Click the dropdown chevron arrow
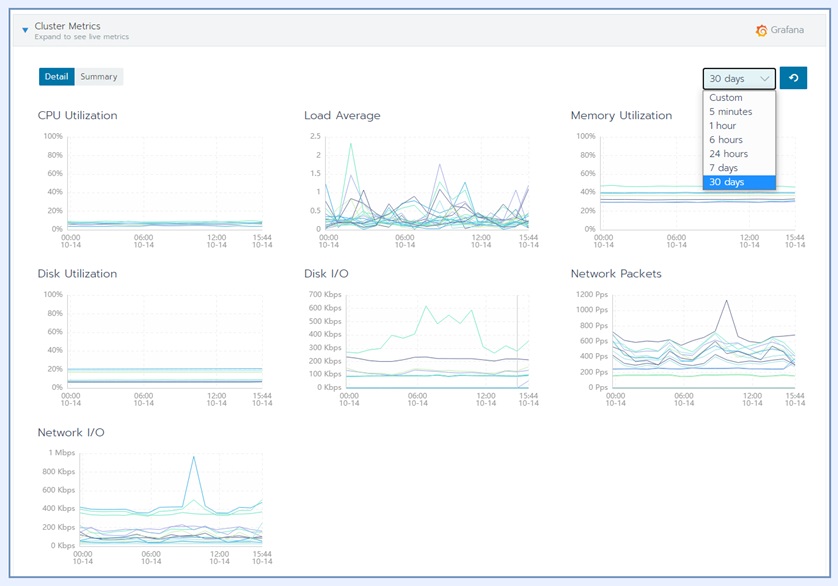 [765, 79]
